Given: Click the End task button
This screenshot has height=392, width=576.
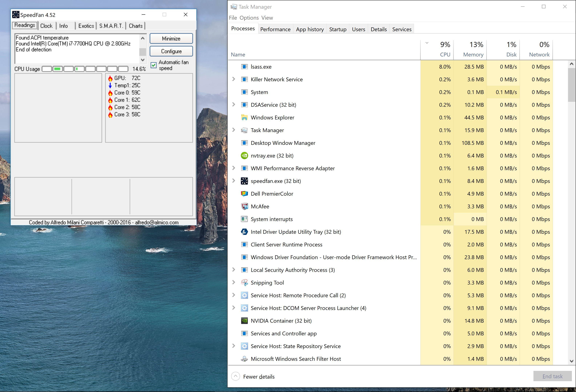Looking at the screenshot, I should coord(552,376).
